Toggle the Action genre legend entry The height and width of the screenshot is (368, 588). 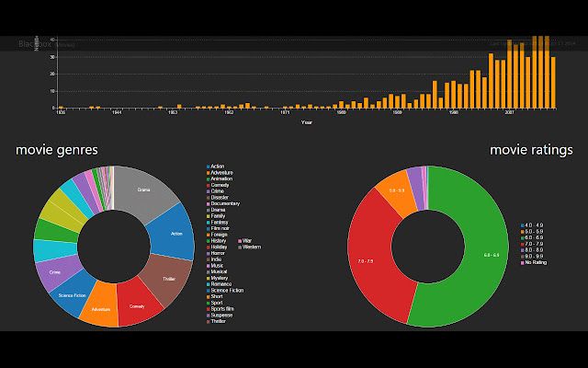(x=216, y=167)
